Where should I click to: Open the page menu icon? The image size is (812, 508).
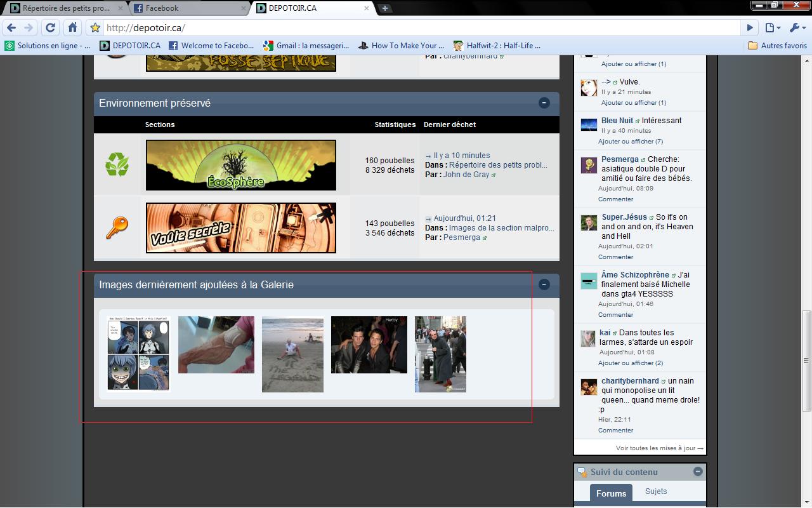point(772,28)
